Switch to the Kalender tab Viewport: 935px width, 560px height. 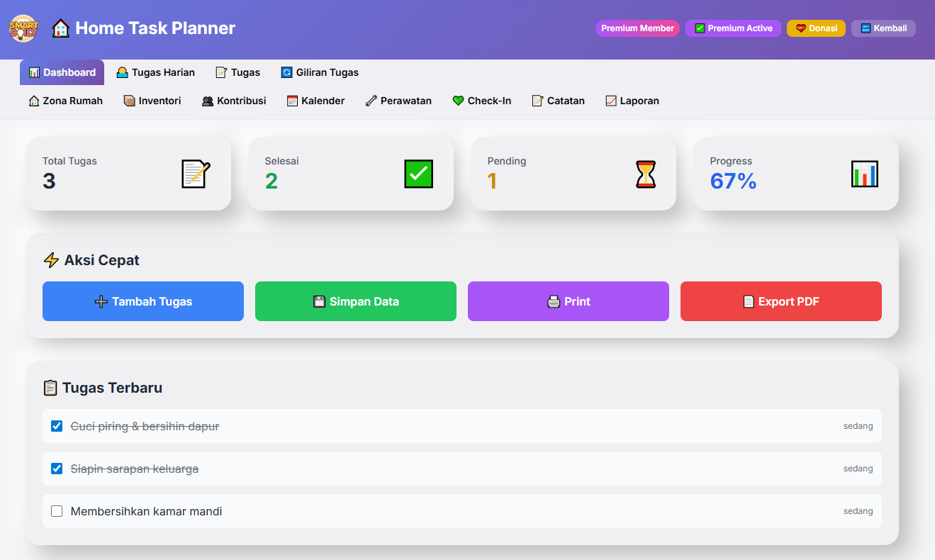point(315,101)
